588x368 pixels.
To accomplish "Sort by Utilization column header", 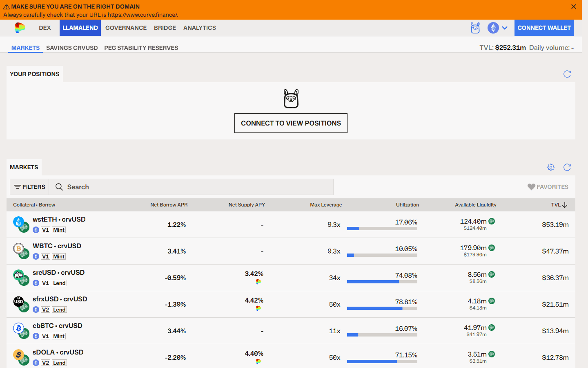I will coord(408,205).
